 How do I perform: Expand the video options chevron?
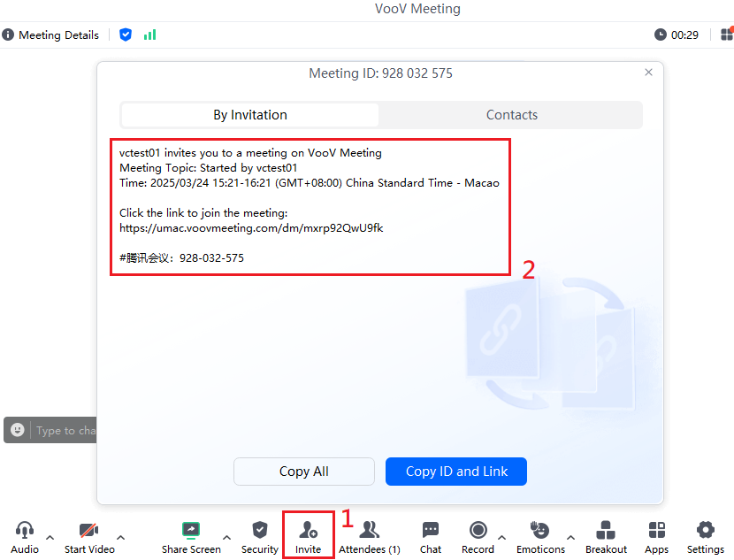(x=121, y=538)
